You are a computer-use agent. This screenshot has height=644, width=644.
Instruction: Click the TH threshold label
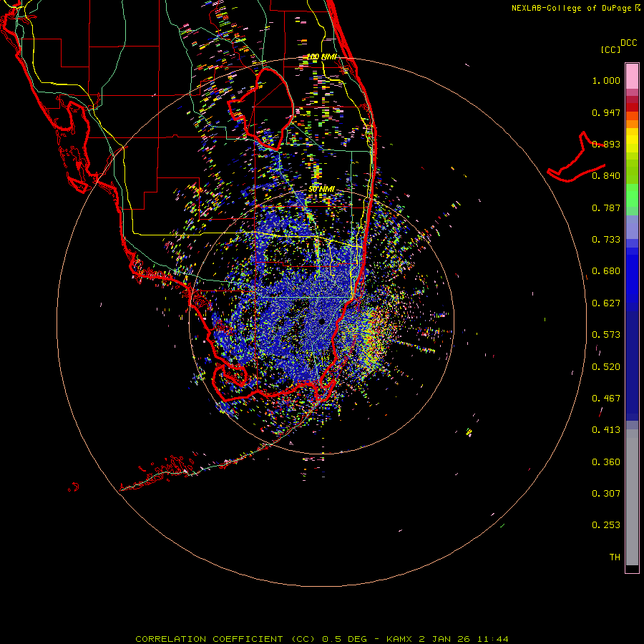coord(615,557)
